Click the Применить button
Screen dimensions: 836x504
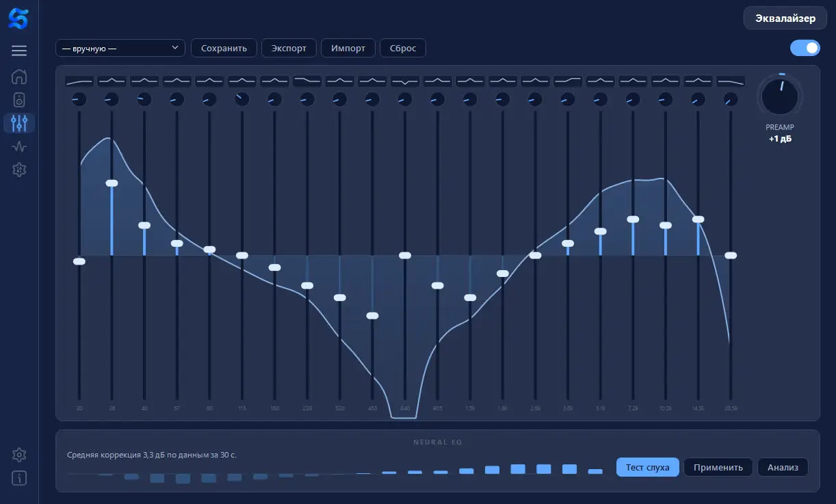click(718, 468)
